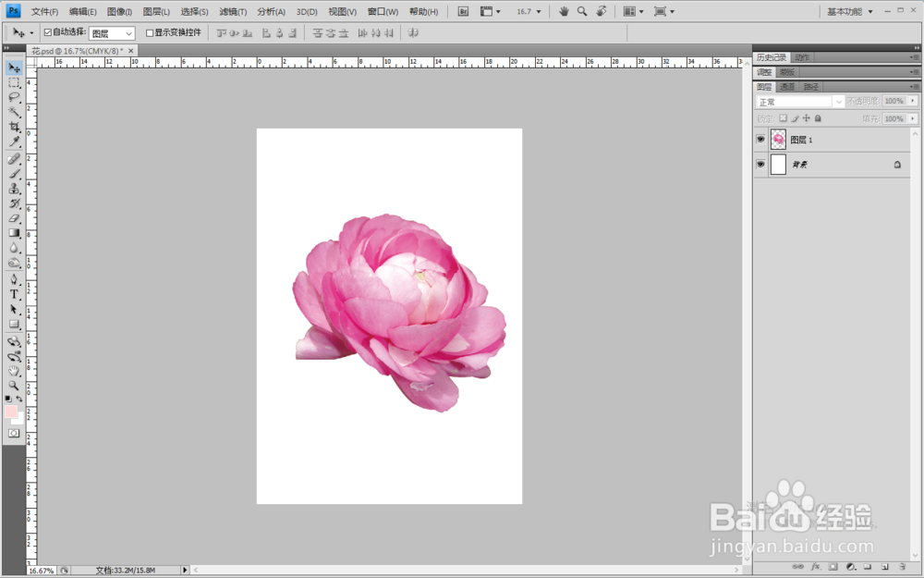Image resolution: width=924 pixels, height=578 pixels.
Task: Enable the 显示变换控件 checkbox
Action: coord(149,33)
